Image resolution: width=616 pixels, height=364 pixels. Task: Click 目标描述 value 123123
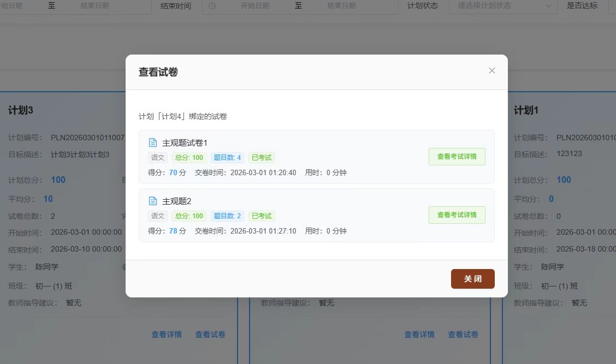(x=569, y=154)
